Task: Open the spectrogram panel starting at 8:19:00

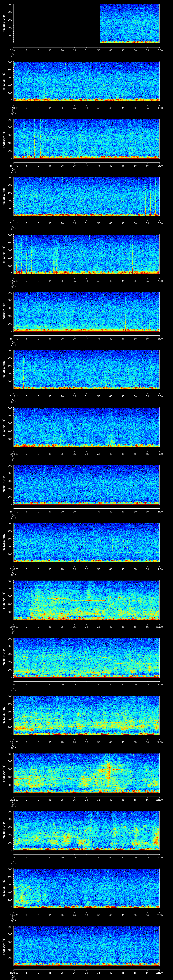Action: point(87,600)
